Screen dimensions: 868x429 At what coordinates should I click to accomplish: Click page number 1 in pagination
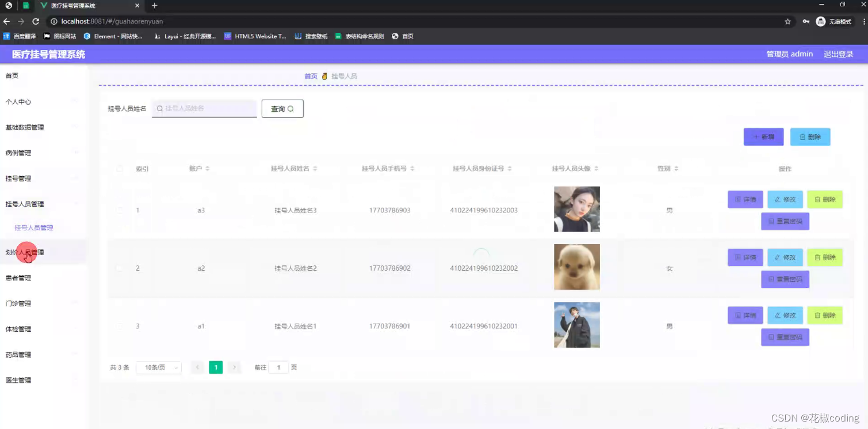pos(216,367)
